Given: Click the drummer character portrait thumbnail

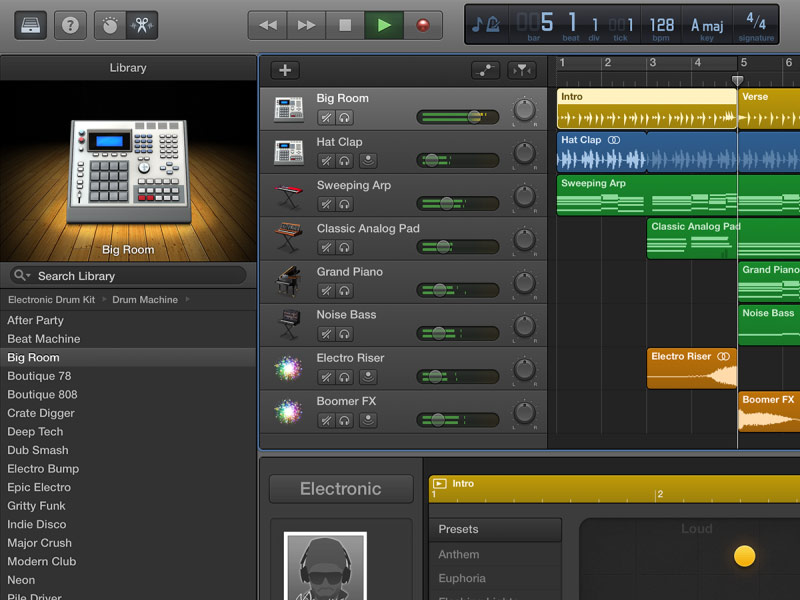Looking at the screenshot, I should point(325,566).
